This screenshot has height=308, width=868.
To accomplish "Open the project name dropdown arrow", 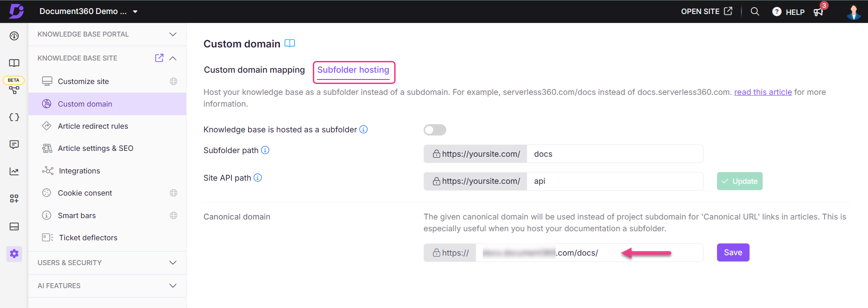I will point(135,12).
